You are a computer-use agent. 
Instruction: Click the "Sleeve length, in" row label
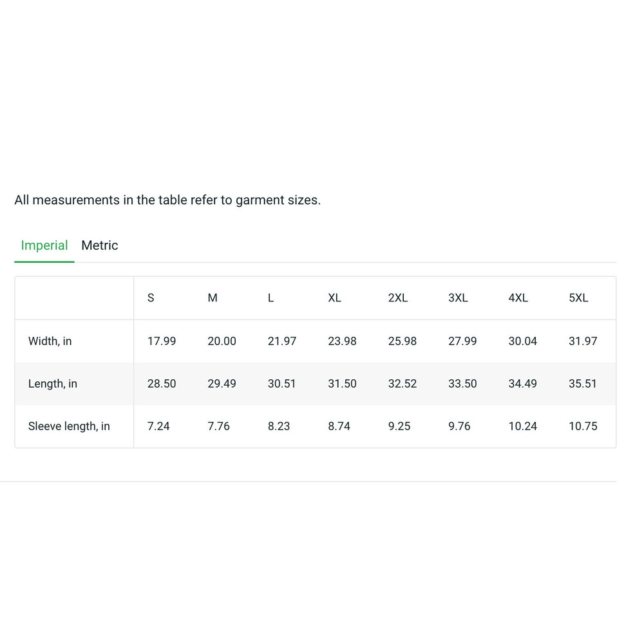(x=69, y=426)
